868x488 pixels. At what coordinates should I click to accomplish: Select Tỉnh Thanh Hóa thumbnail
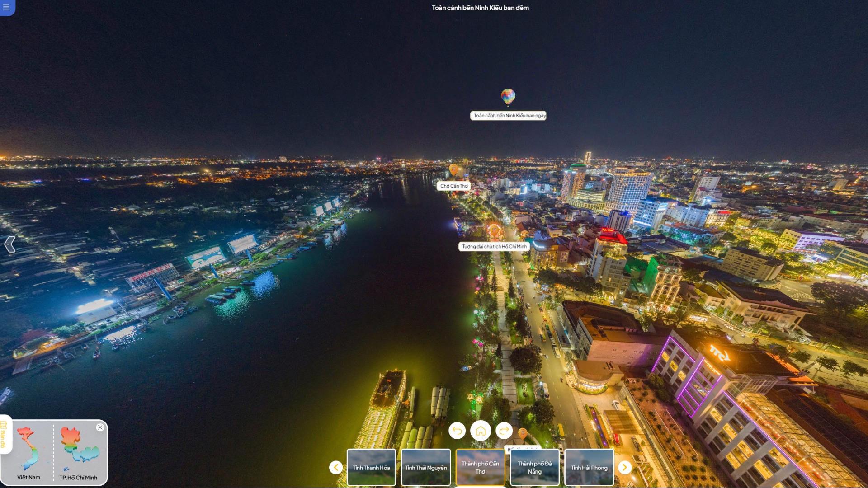tap(372, 467)
